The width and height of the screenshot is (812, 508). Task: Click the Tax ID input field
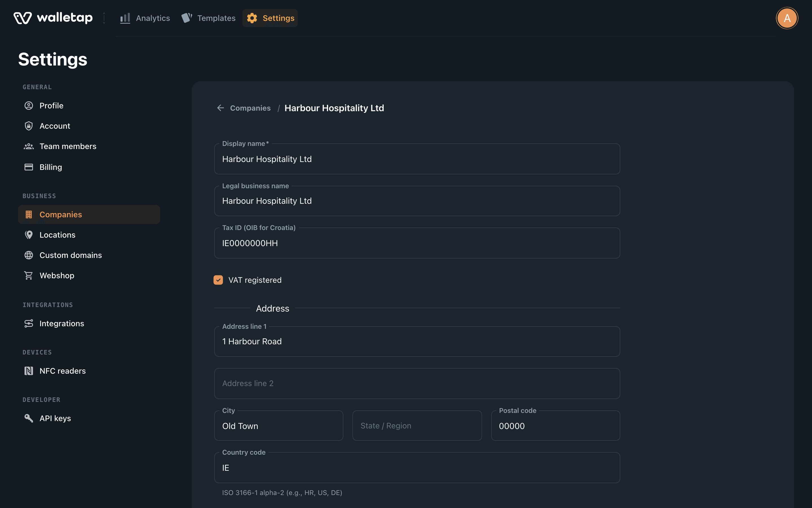click(x=417, y=243)
